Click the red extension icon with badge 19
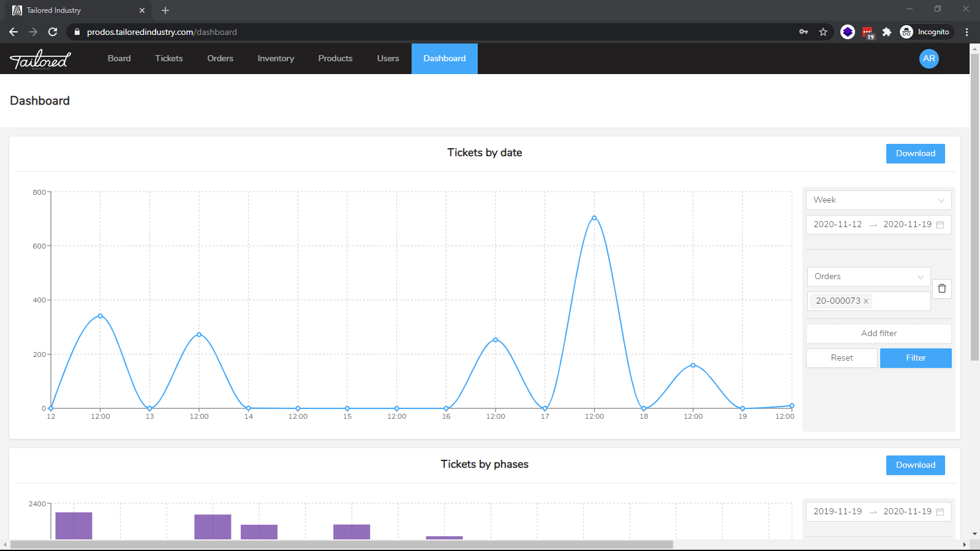Screen dimensions: 980x551 pyautogui.click(x=868, y=32)
